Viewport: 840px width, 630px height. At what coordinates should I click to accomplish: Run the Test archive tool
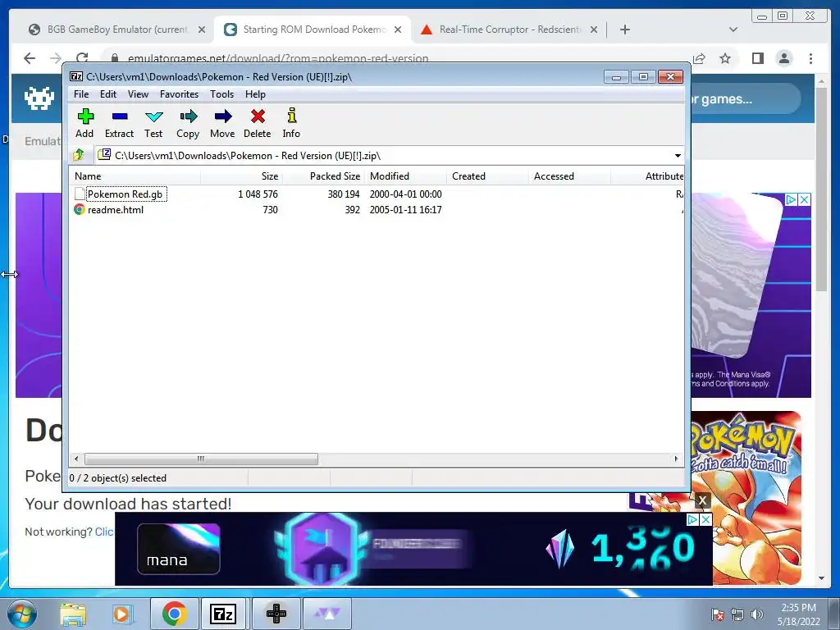click(x=153, y=123)
